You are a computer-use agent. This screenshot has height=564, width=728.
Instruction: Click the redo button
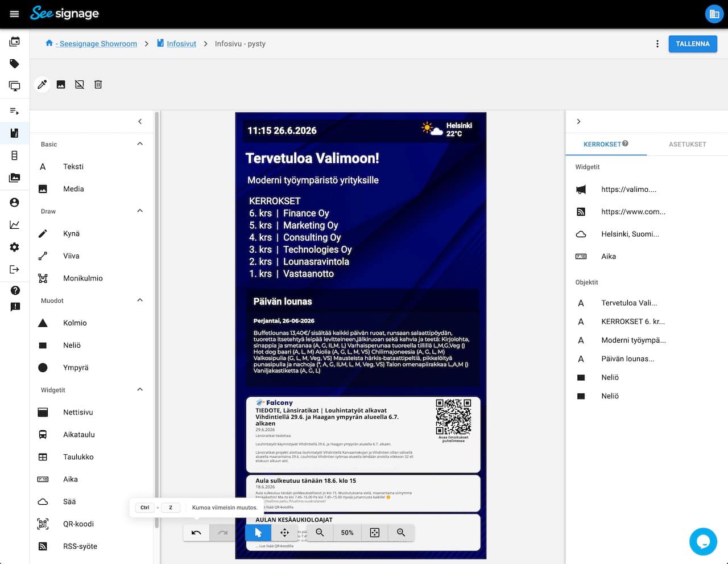pyautogui.click(x=223, y=533)
